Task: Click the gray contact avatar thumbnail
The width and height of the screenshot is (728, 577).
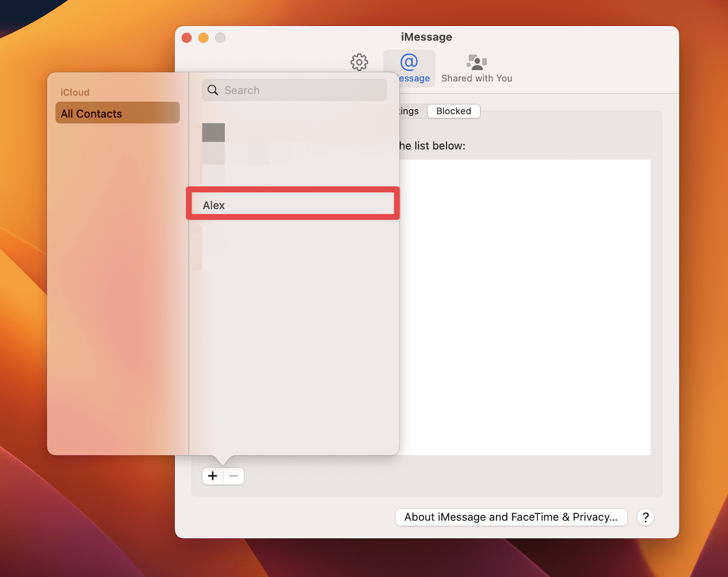Action: [x=213, y=132]
